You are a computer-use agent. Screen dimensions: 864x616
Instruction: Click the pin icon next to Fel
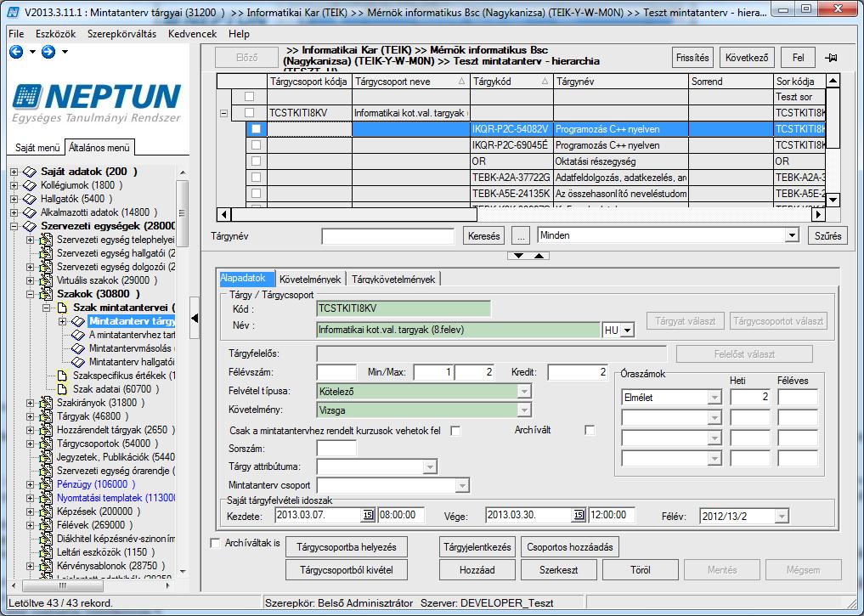(831, 57)
